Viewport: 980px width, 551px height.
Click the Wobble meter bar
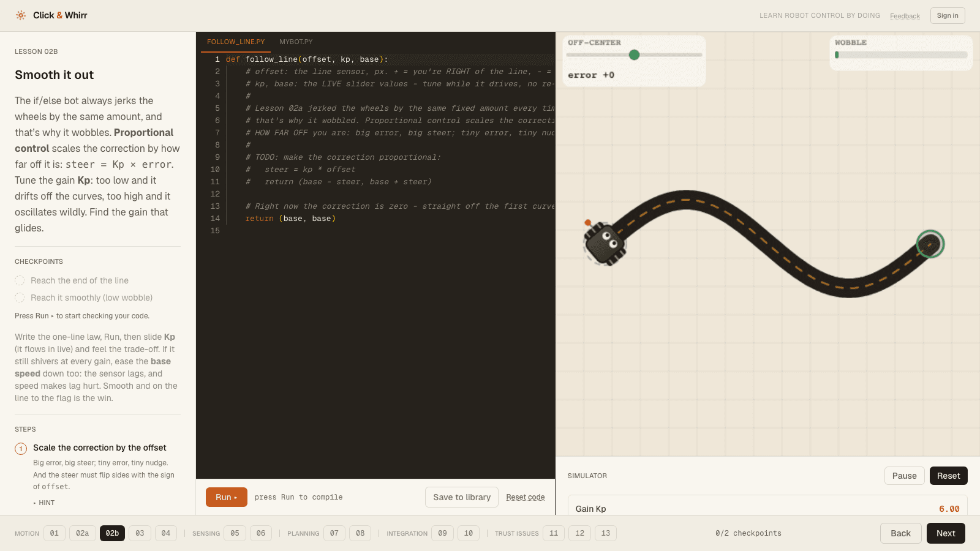click(x=901, y=55)
